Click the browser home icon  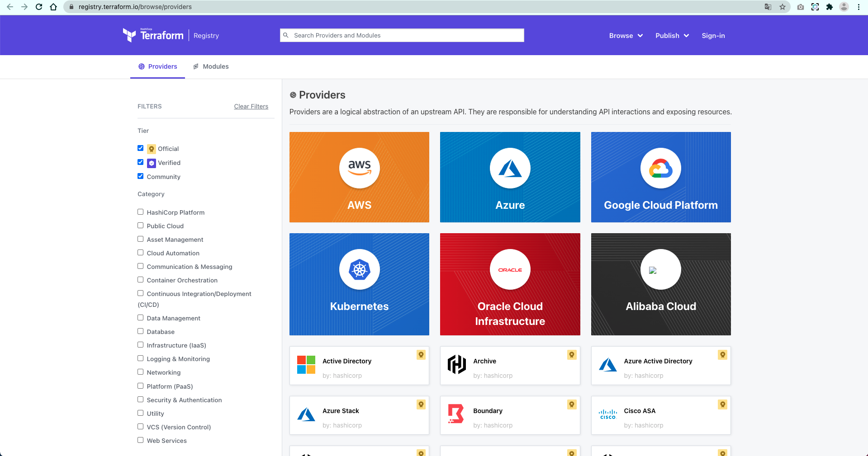53,7
